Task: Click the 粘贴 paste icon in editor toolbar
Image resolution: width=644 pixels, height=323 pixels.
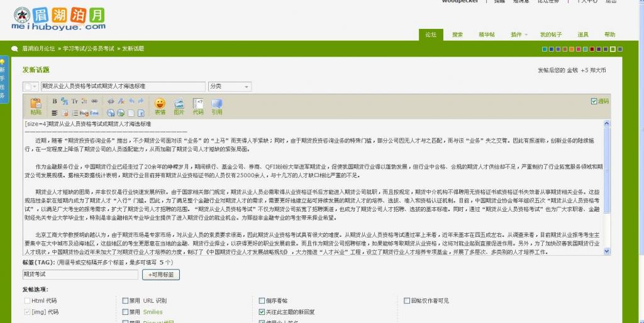Action: pyautogui.click(x=35, y=105)
